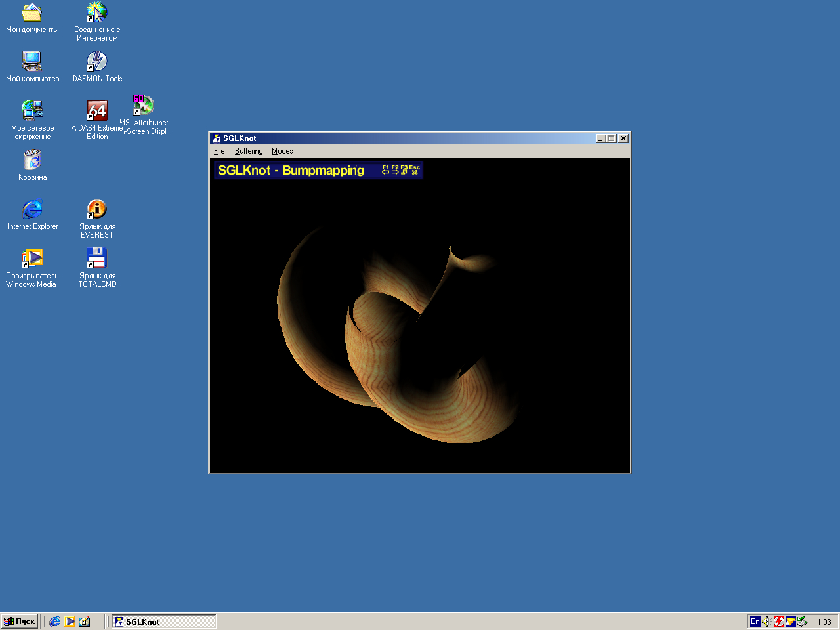The width and height of the screenshot is (840, 630).
Task: Select the TOTALCMD floppy shortcut icon
Action: click(96, 259)
